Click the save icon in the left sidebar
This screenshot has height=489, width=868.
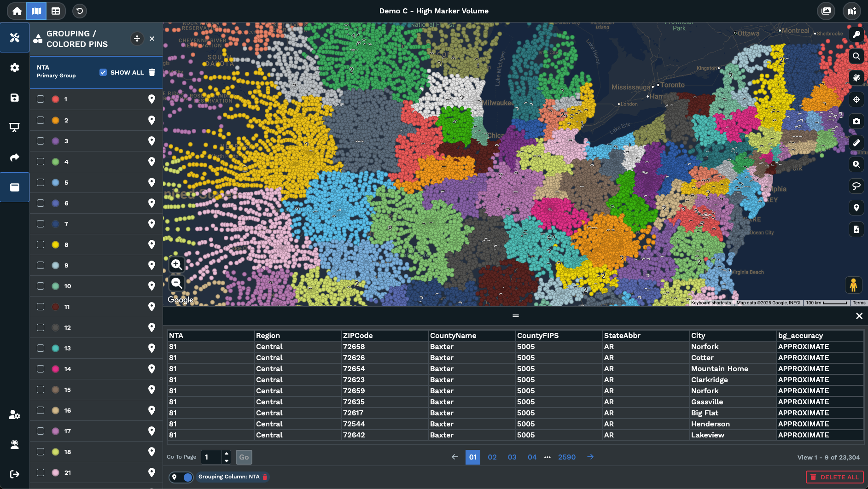[x=14, y=98]
